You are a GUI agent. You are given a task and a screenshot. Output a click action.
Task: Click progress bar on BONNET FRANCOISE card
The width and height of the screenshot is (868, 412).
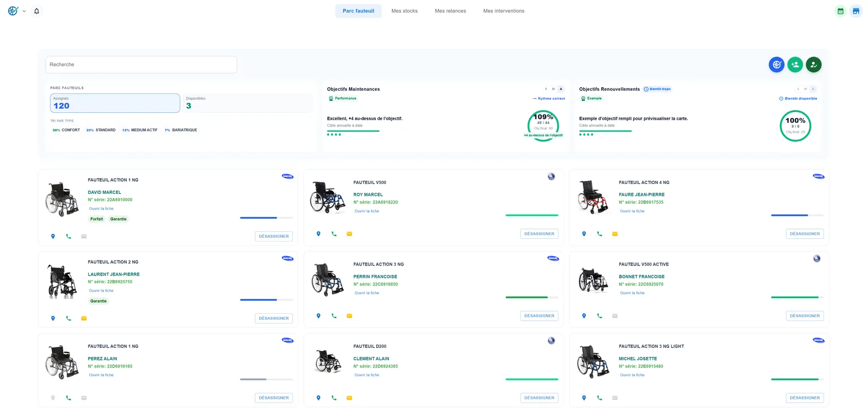pos(797,297)
